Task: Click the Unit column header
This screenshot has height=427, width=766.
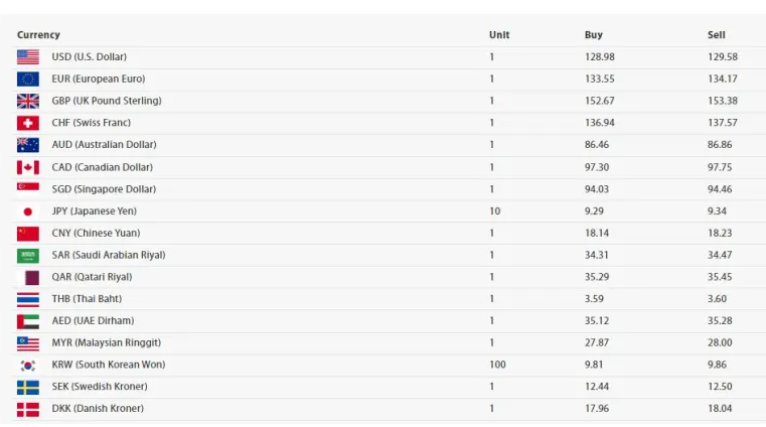Action: coord(499,35)
